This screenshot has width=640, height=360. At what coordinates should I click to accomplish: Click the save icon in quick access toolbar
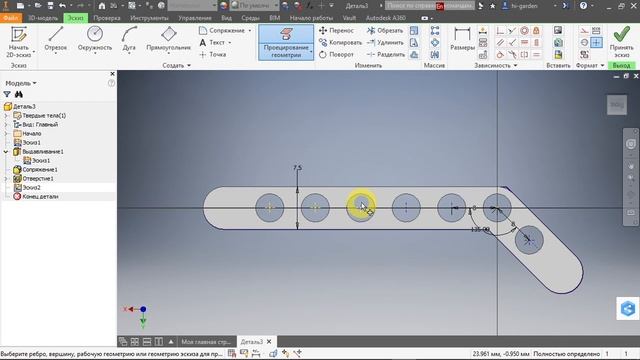(x=50, y=6)
